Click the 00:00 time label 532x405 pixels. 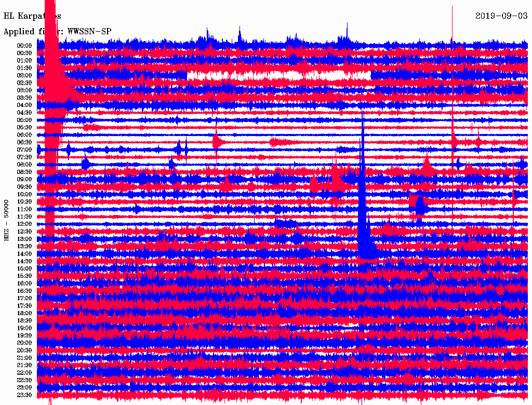pyautogui.click(x=25, y=46)
